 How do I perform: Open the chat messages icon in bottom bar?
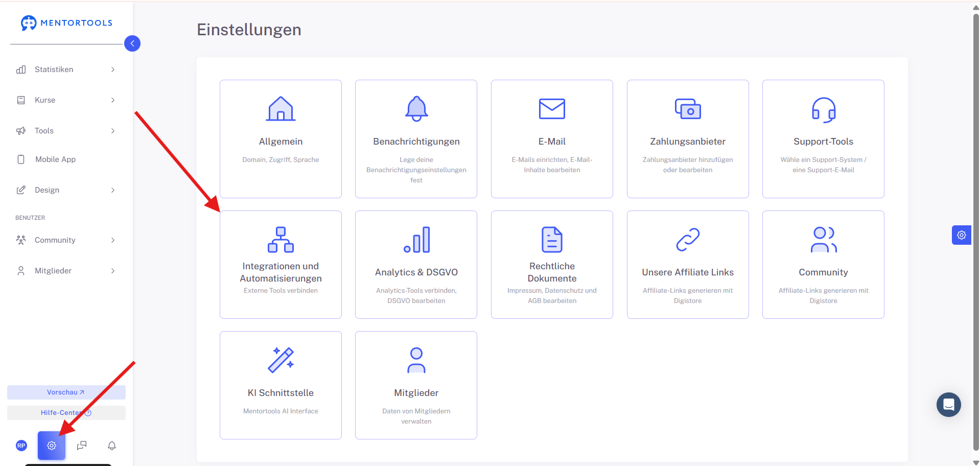tap(82, 446)
